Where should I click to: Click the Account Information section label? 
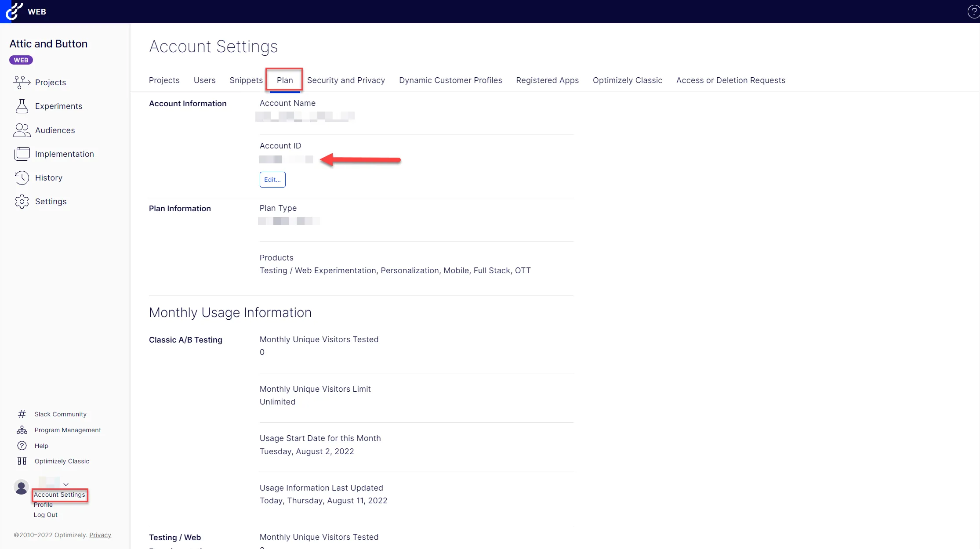tap(188, 104)
